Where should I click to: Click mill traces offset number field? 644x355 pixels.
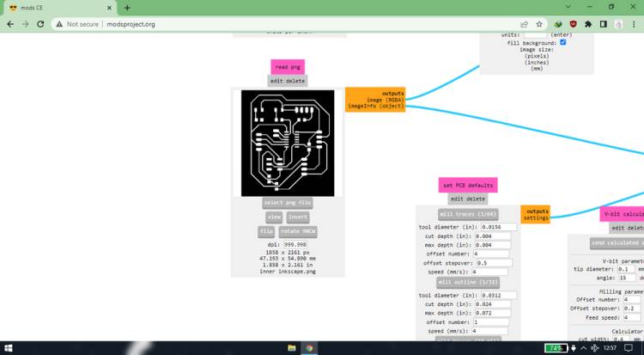coord(491,254)
